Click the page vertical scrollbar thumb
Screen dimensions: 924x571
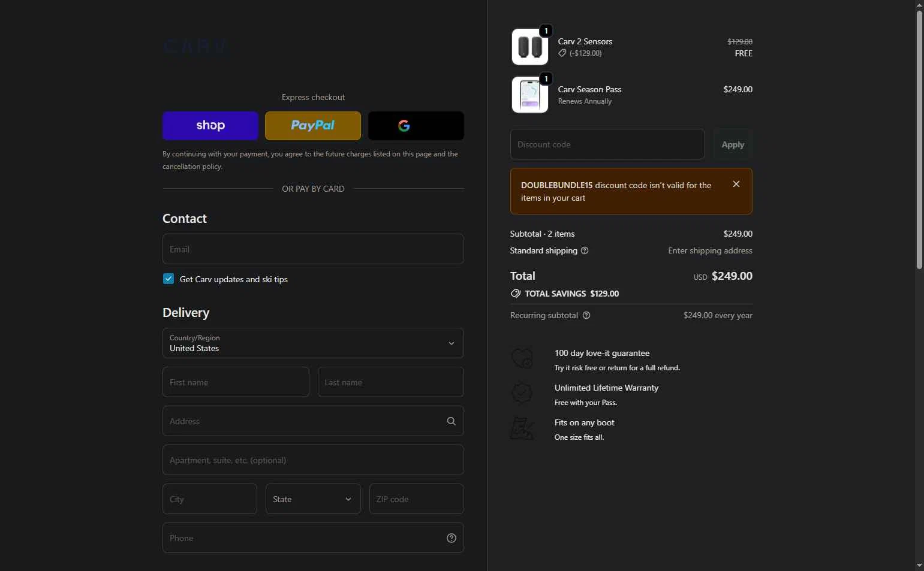pyautogui.click(x=919, y=140)
